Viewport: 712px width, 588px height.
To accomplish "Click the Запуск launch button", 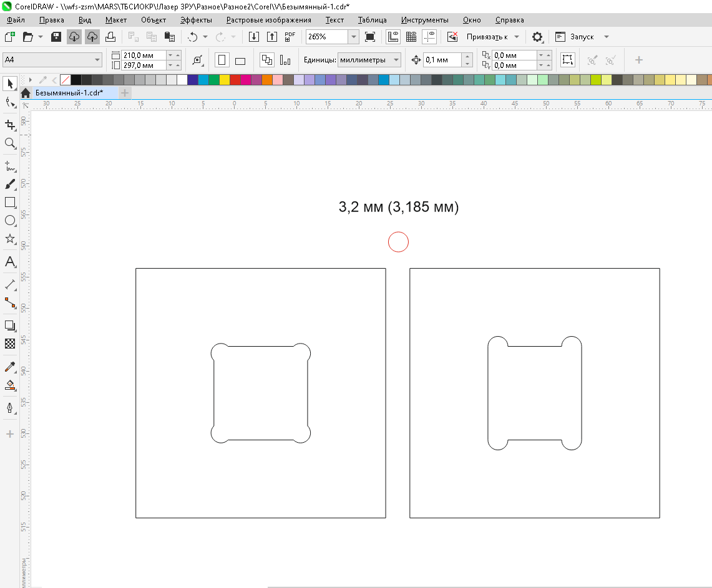I will 581,37.
